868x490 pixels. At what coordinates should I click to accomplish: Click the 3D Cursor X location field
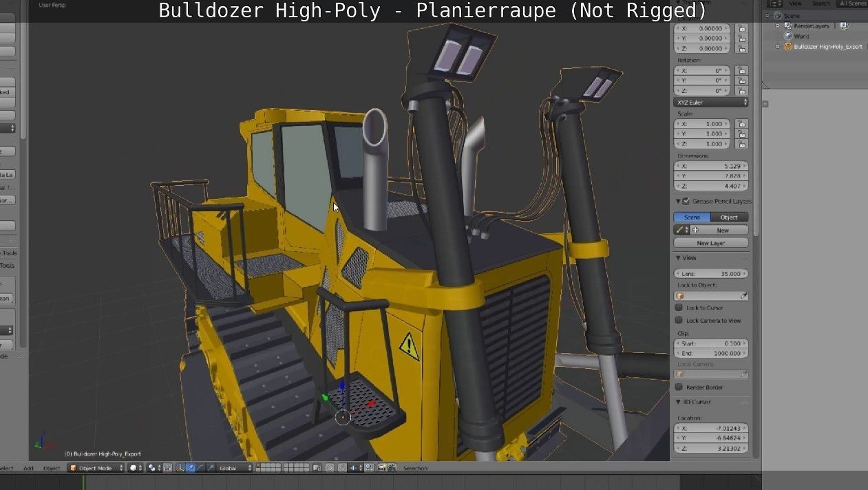tap(710, 428)
